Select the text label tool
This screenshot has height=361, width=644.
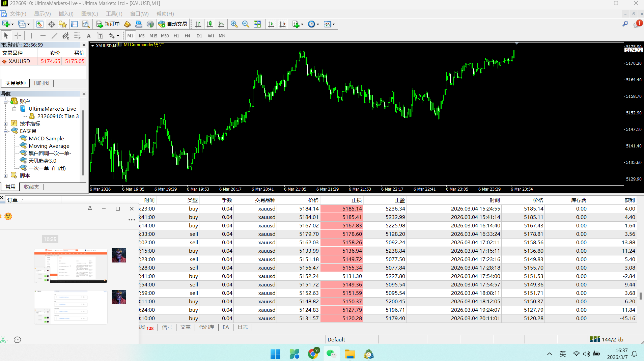point(100,35)
